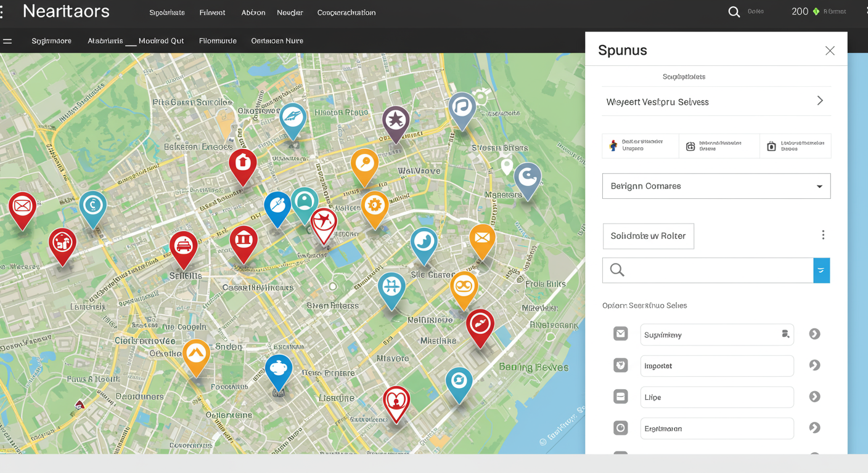Select the red heart map marker

tap(396, 400)
